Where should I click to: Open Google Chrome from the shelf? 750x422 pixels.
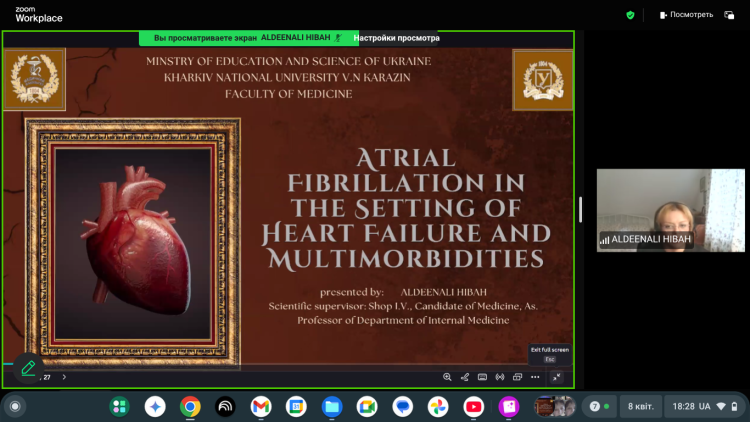190,406
